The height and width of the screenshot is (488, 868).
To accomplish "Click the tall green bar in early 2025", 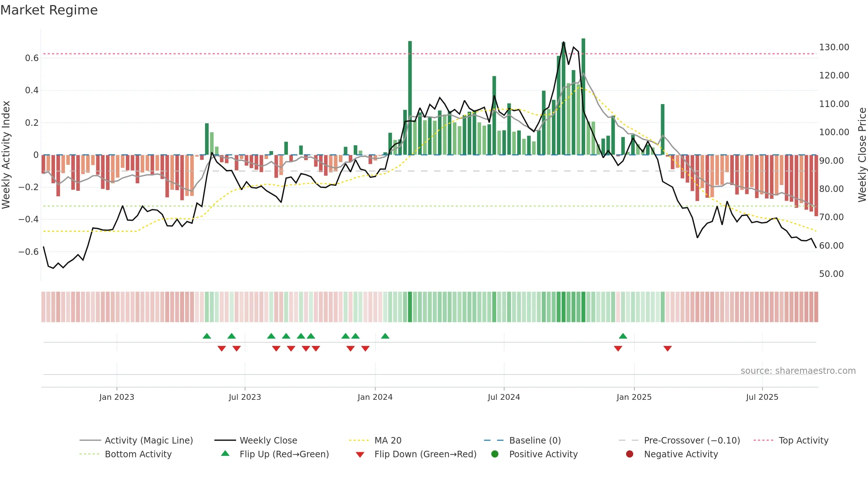I will [x=663, y=129].
